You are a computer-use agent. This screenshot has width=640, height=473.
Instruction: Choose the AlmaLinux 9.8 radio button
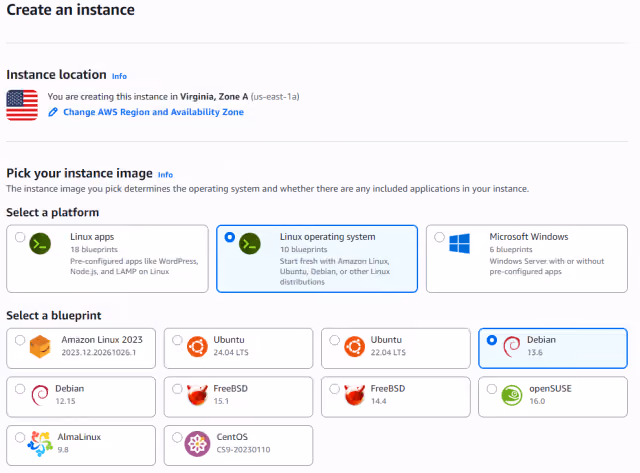point(20,437)
